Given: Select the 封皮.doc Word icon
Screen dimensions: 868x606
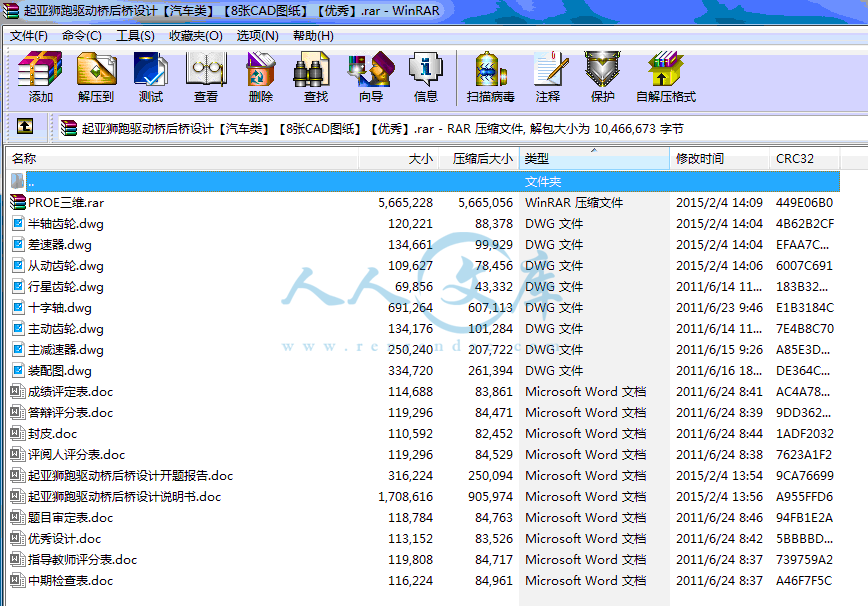Looking at the screenshot, I should (x=18, y=434).
